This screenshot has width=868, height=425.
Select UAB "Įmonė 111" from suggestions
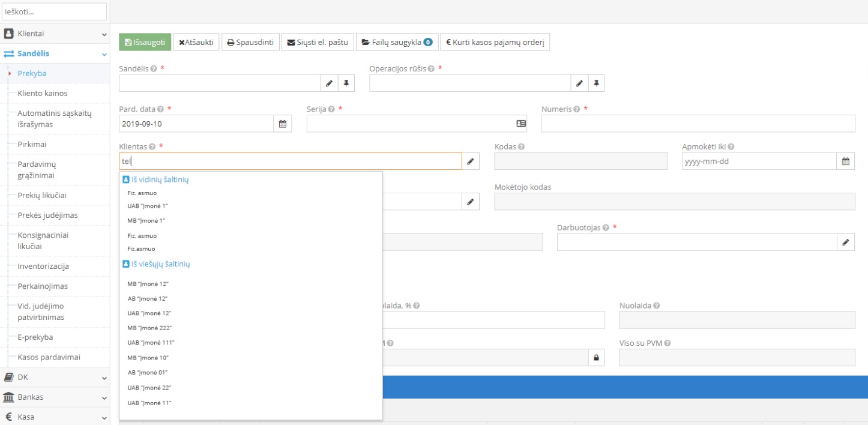pos(151,343)
